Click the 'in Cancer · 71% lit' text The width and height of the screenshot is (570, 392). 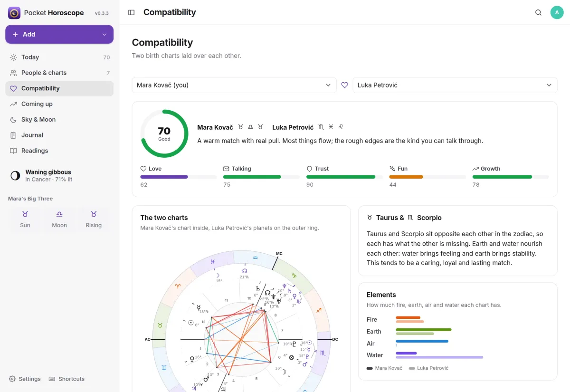(x=48, y=180)
